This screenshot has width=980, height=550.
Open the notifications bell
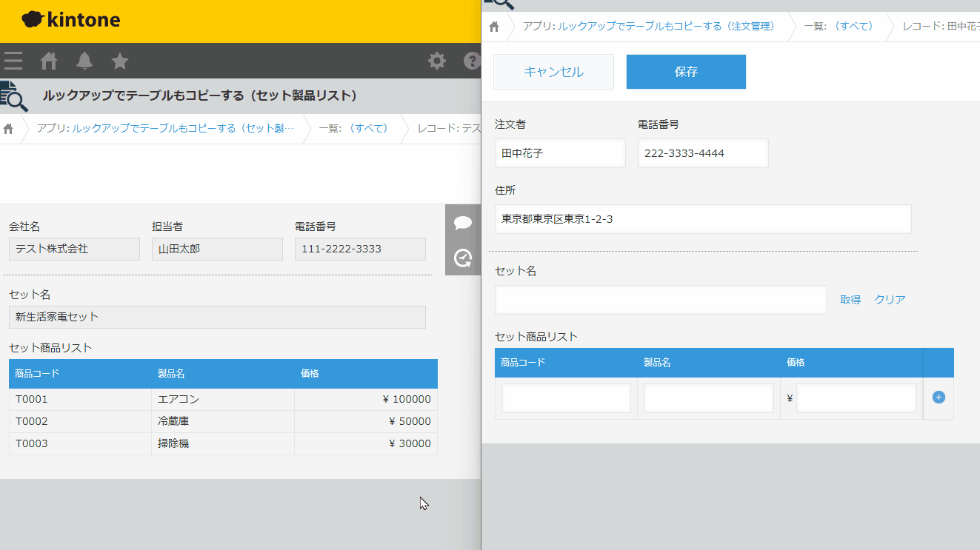click(x=84, y=61)
